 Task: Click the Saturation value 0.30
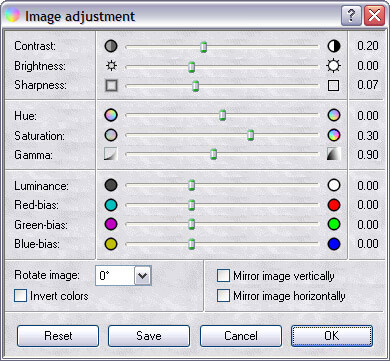[368, 135]
